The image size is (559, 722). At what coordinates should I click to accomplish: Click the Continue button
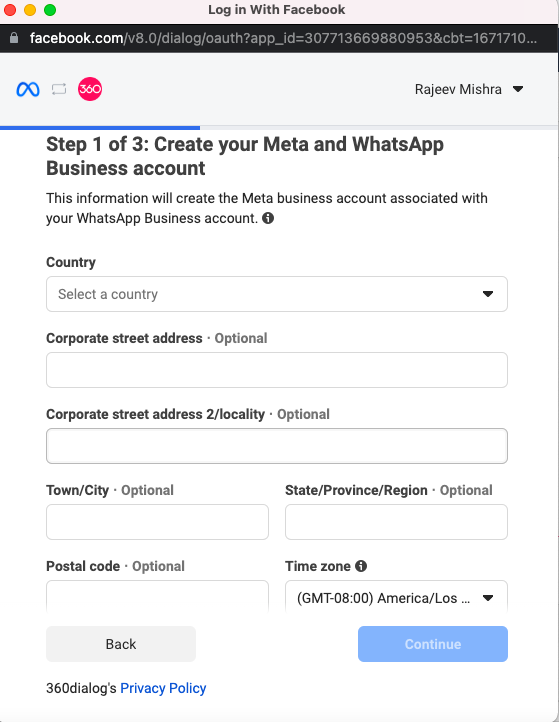click(x=433, y=644)
